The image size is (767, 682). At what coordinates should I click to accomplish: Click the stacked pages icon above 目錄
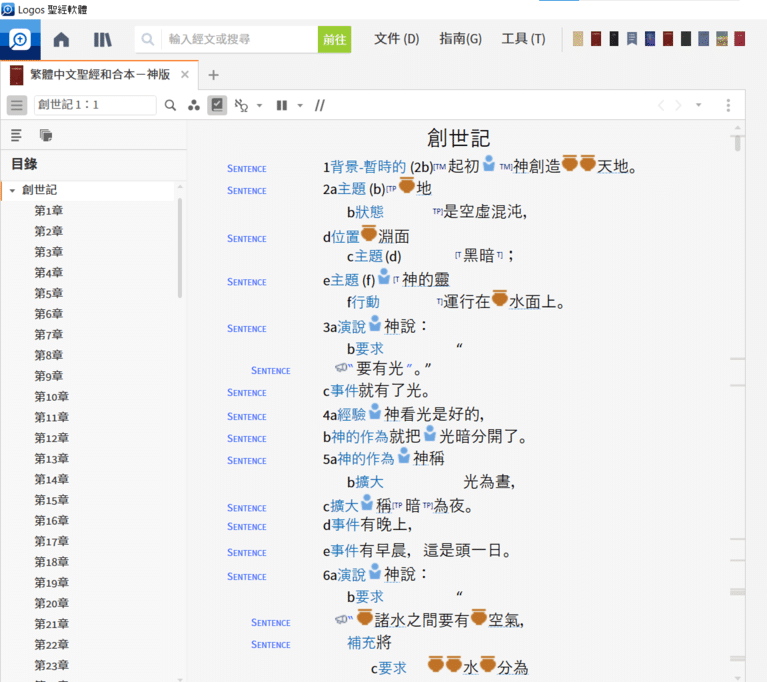coord(45,135)
